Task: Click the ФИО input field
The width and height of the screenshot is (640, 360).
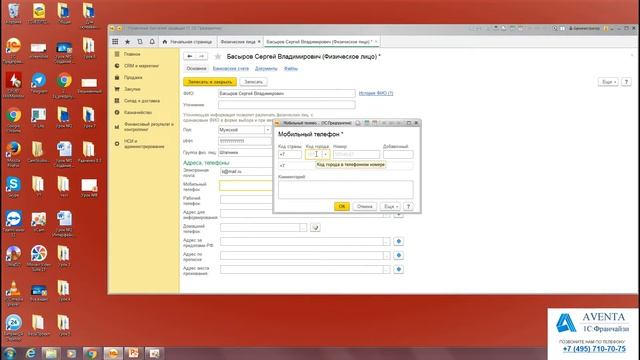Action: (287, 93)
